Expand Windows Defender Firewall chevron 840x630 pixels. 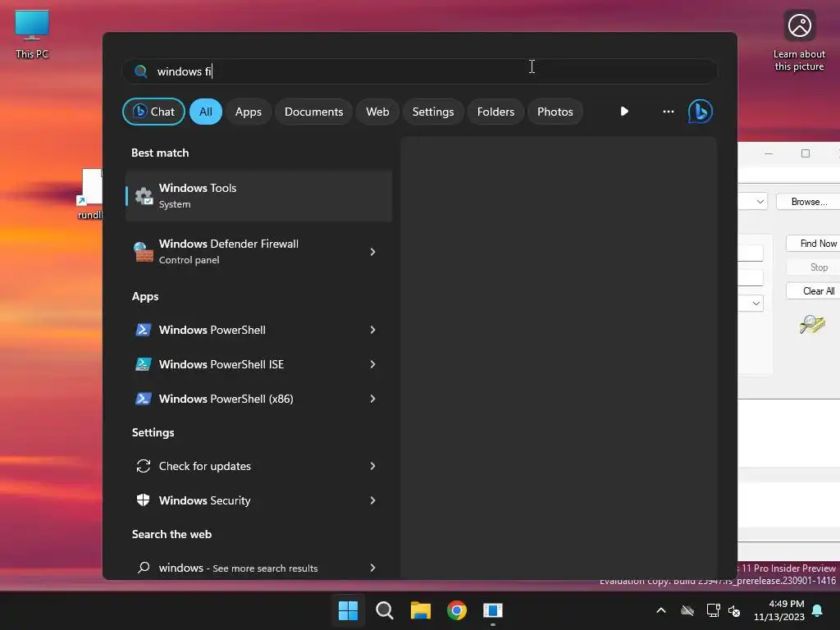coord(373,252)
